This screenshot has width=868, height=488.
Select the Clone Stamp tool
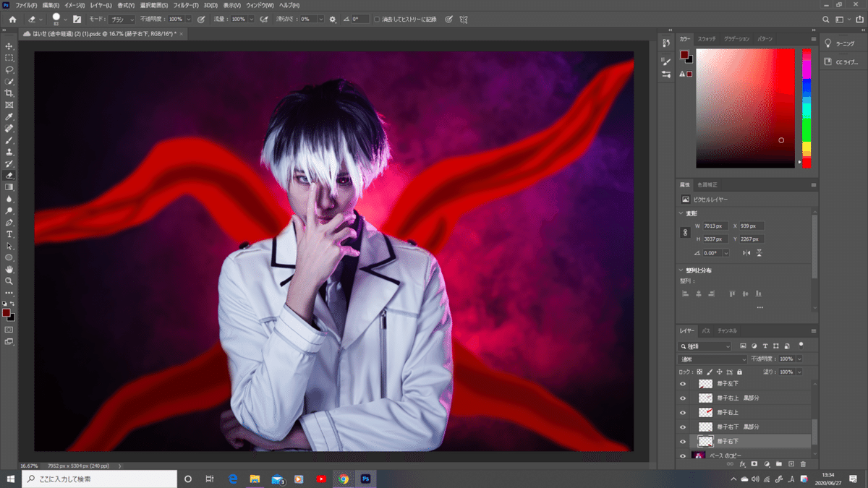(9, 152)
